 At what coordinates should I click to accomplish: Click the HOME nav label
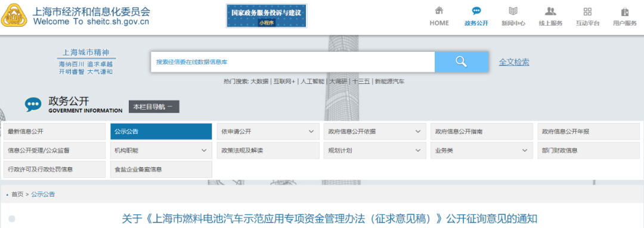click(x=439, y=23)
